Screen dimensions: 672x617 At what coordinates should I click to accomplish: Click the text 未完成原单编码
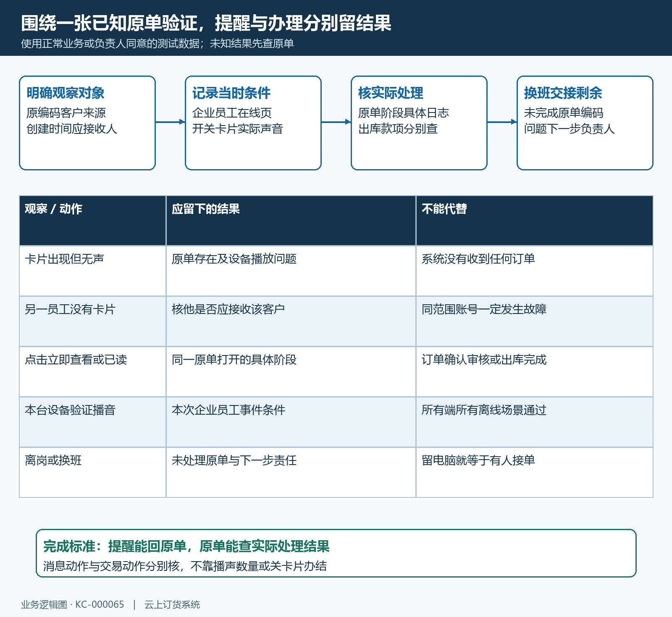click(x=564, y=113)
